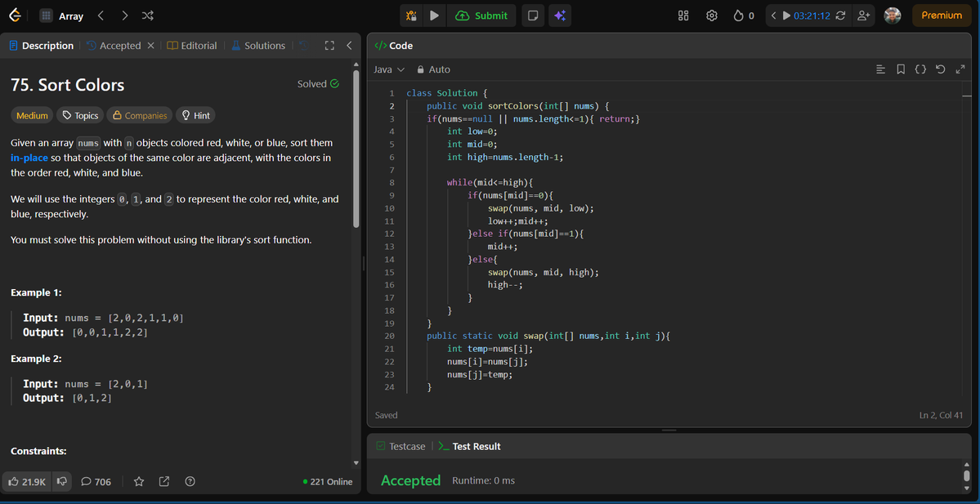Close the Accepted tab

point(150,46)
